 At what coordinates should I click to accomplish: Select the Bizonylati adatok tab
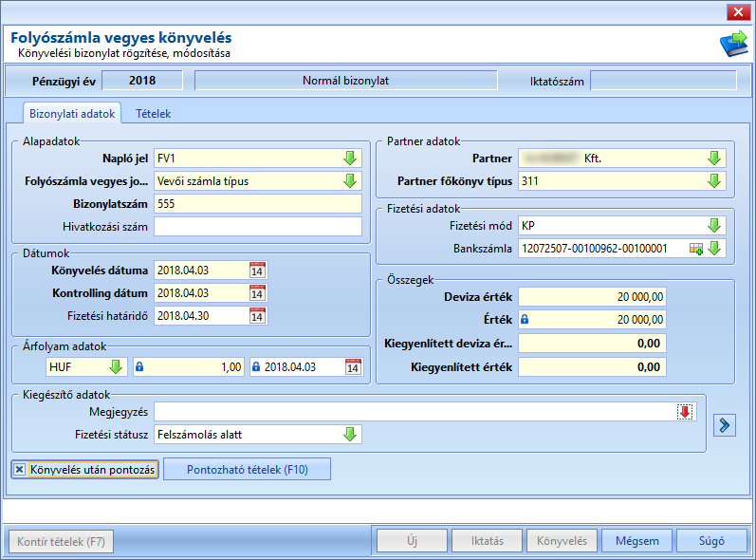pyautogui.click(x=72, y=114)
